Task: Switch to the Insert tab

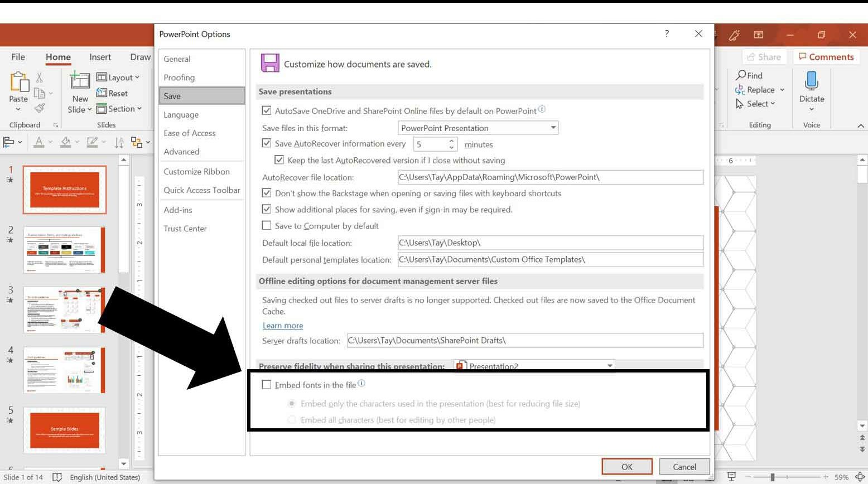Action: [100, 57]
